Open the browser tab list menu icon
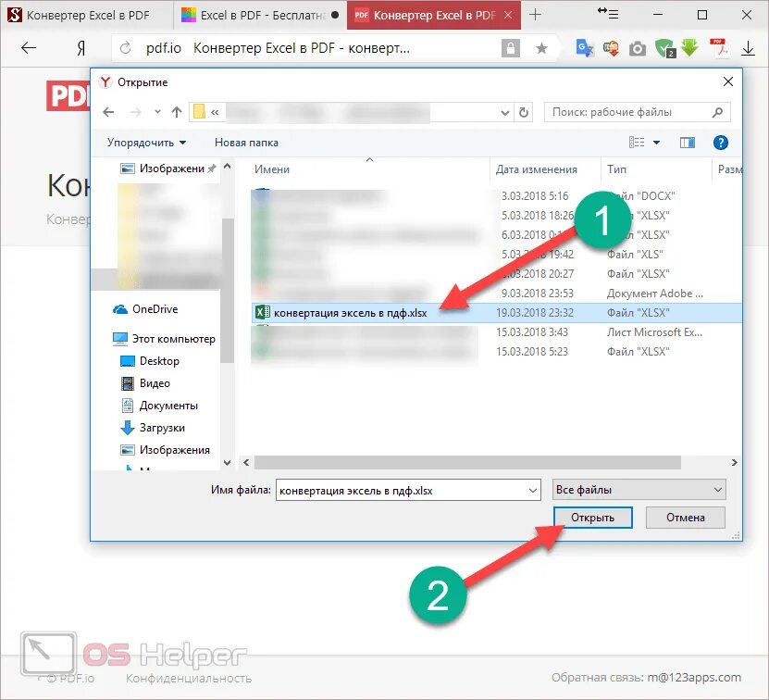This screenshot has height=700, width=769. tap(608, 13)
